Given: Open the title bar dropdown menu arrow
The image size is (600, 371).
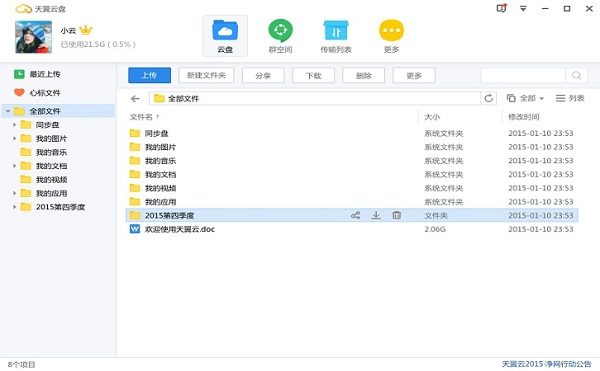Looking at the screenshot, I should pyautogui.click(x=523, y=8).
